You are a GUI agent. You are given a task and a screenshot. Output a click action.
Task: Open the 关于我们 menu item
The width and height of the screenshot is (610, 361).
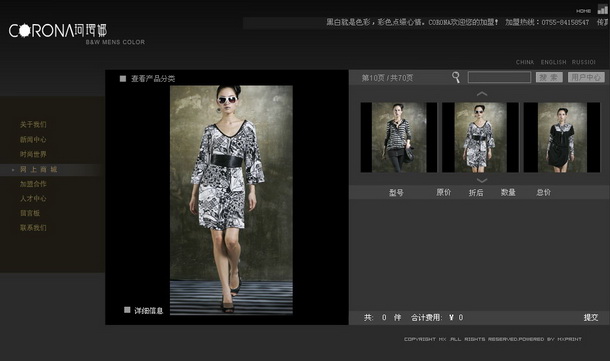point(33,124)
